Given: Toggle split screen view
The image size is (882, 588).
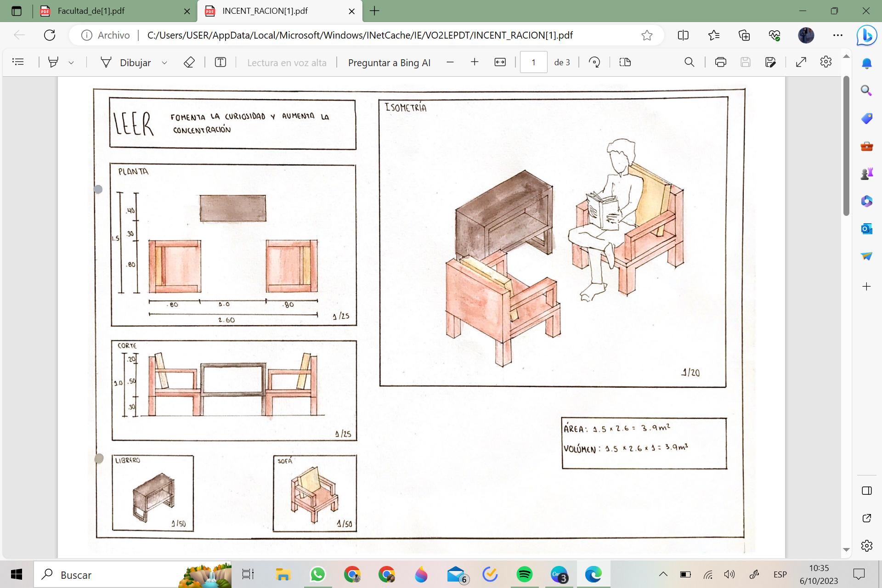Looking at the screenshot, I should [x=683, y=35].
